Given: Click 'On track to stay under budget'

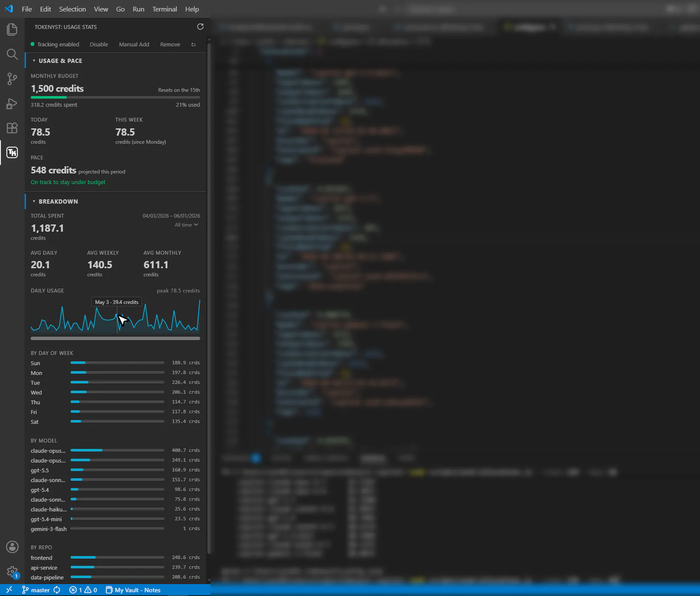Looking at the screenshot, I should (x=68, y=182).
